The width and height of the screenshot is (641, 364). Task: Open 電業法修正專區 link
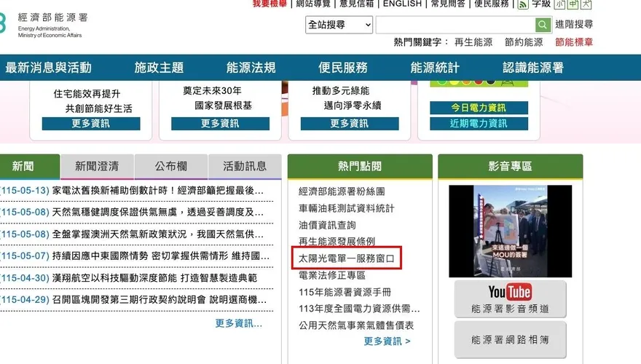pyautogui.click(x=332, y=275)
